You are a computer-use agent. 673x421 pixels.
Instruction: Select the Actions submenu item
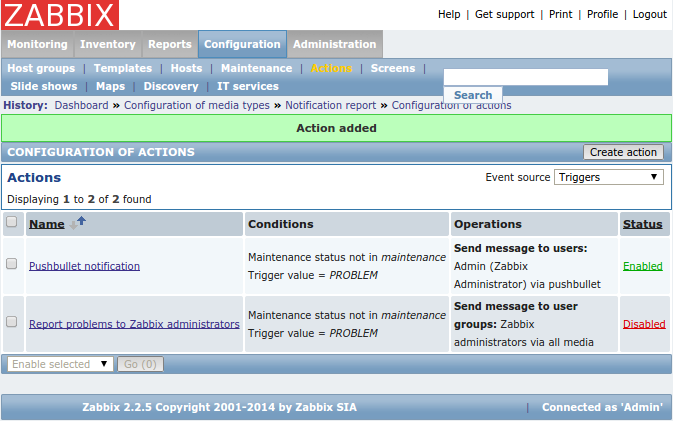[331, 68]
